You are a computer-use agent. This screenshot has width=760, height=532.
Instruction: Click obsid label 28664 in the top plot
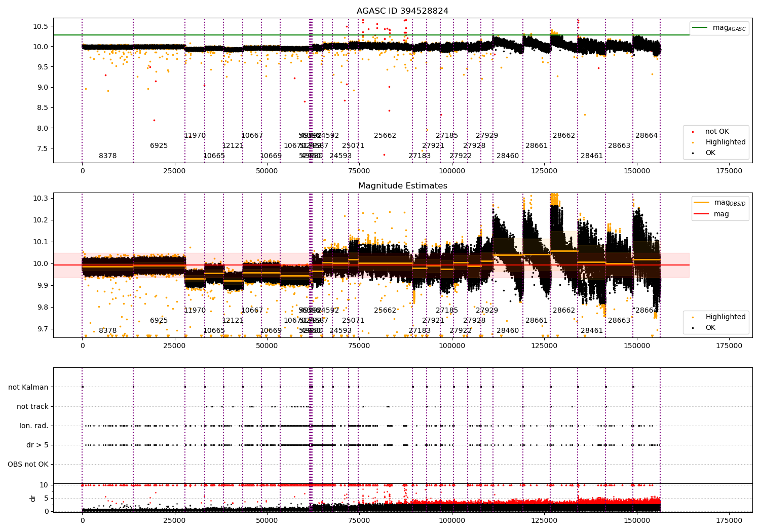pyautogui.click(x=647, y=136)
